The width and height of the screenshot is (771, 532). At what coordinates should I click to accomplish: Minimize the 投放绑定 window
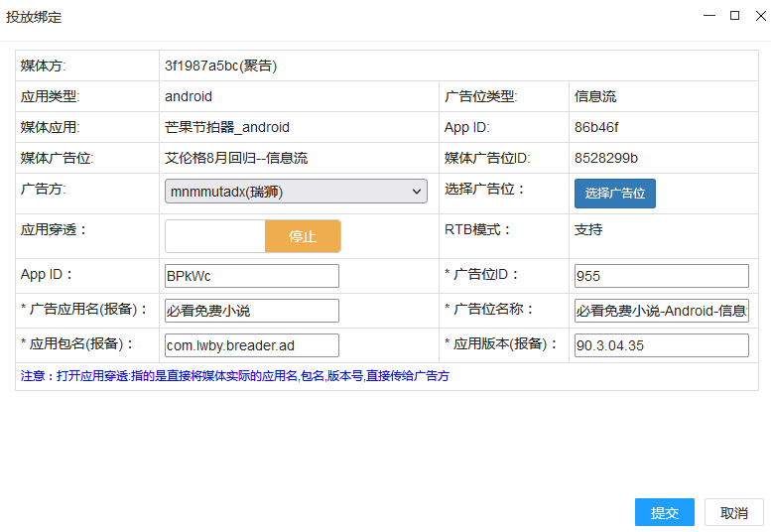tap(709, 16)
